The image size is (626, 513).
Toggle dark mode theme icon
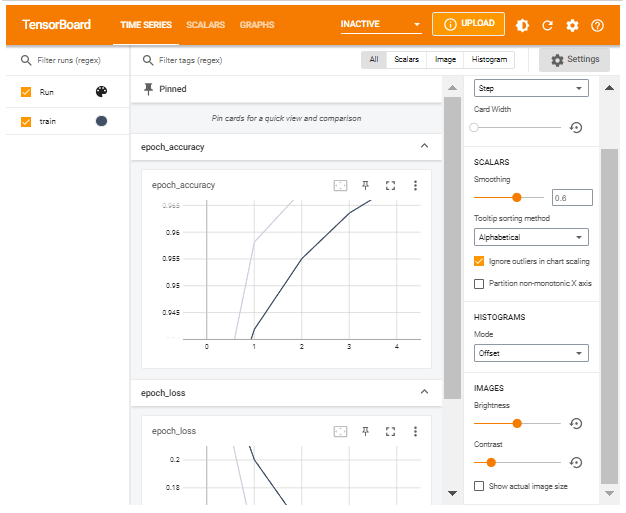tap(522, 26)
